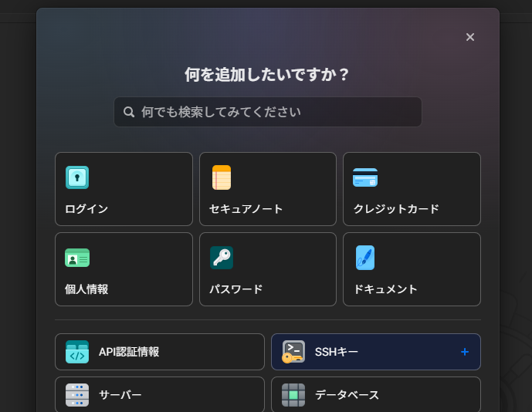The width and height of the screenshot is (532, 412).
Task: Select the Document (ドキュメント) pen icon
Action: (365, 258)
